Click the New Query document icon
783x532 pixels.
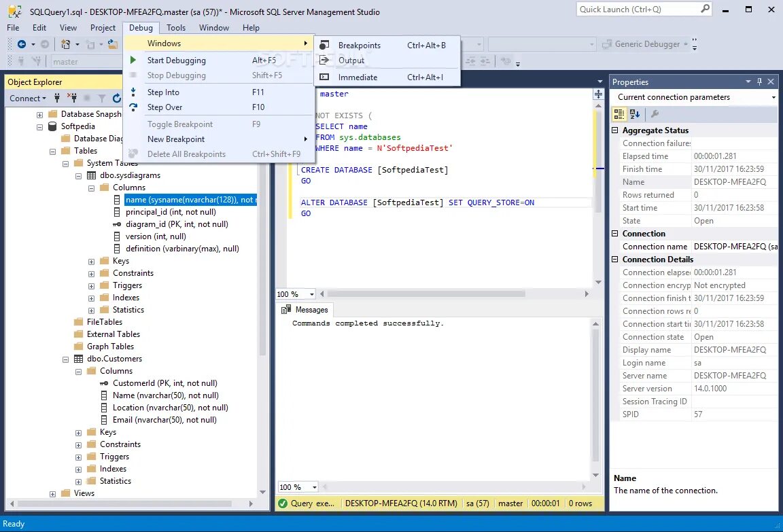(x=65, y=44)
